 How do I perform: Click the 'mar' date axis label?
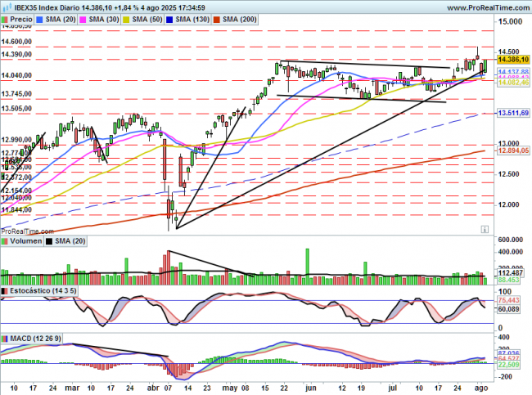click(72, 388)
